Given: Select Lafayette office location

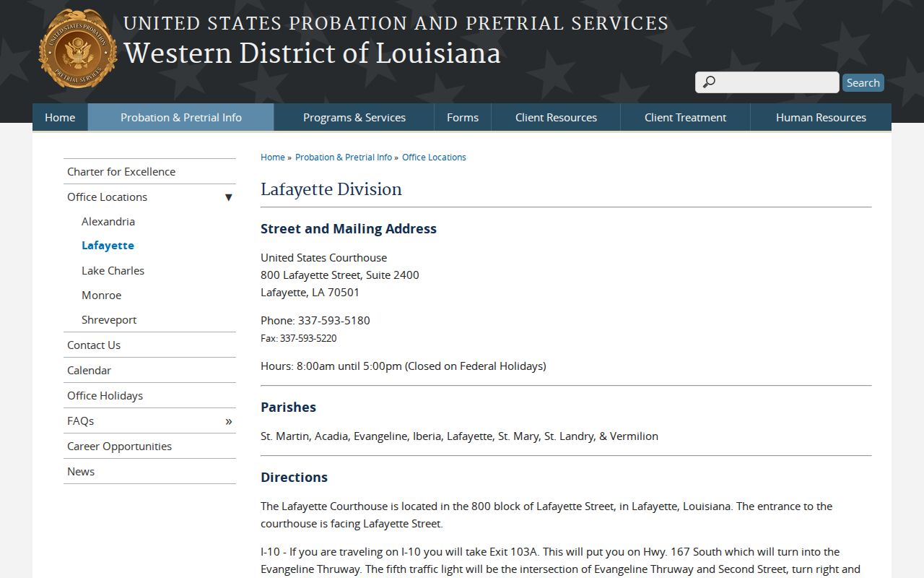Looking at the screenshot, I should (x=108, y=246).
